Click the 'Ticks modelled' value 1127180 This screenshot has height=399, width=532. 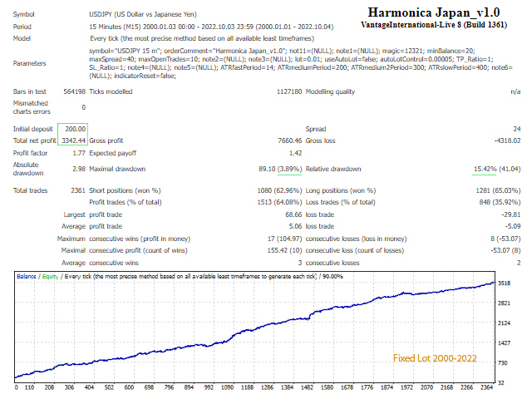pyautogui.click(x=289, y=91)
